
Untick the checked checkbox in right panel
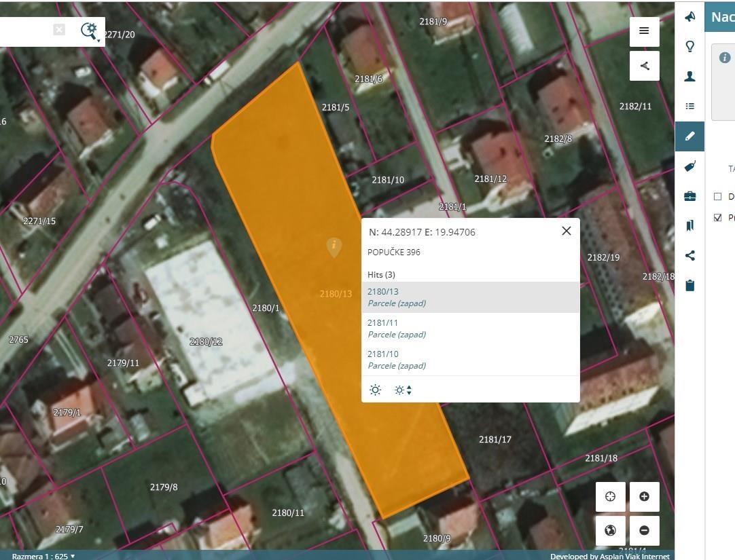[x=717, y=217]
